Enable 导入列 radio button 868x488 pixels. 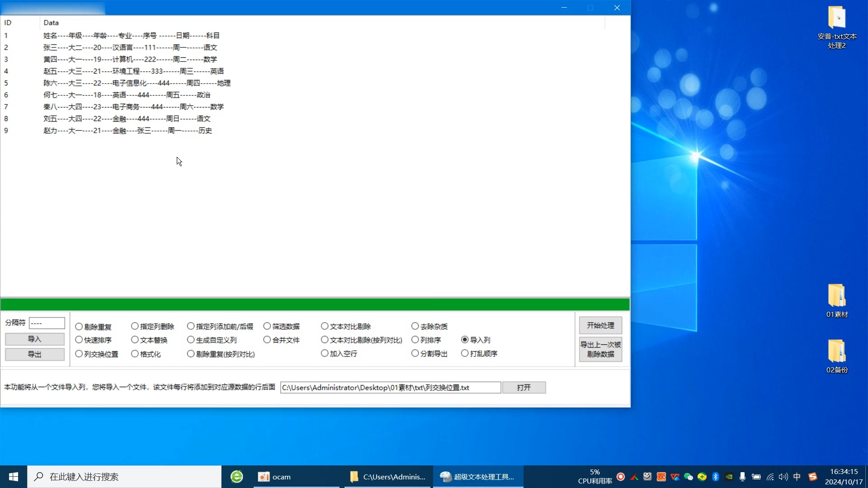pyautogui.click(x=465, y=340)
